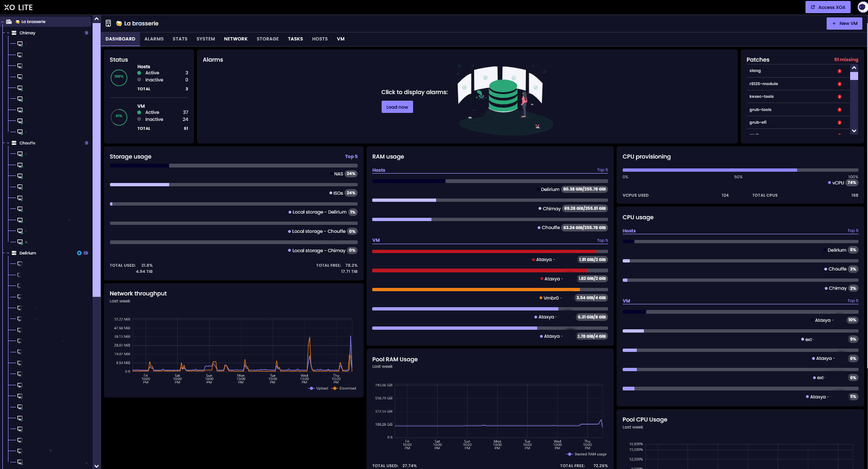868x469 pixels.
Task: Create a new VM with New VM button
Action: [x=845, y=24]
